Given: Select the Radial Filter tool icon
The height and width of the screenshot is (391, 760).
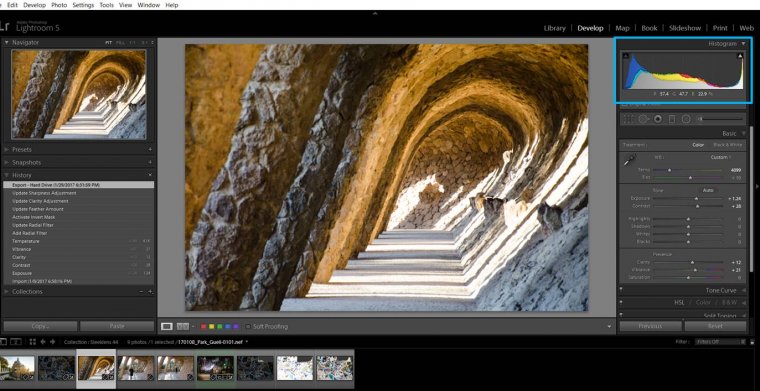Looking at the screenshot, I should click(x=686, y=119).
